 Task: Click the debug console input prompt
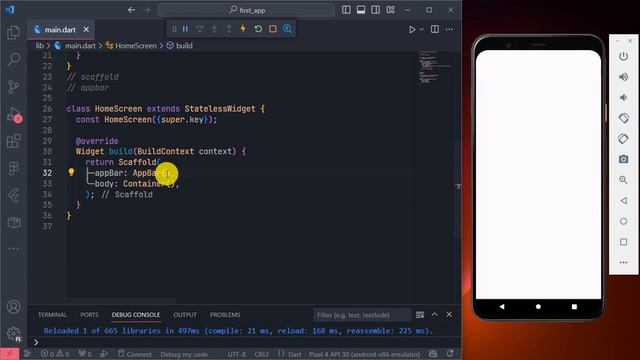(x=245, y=342)
